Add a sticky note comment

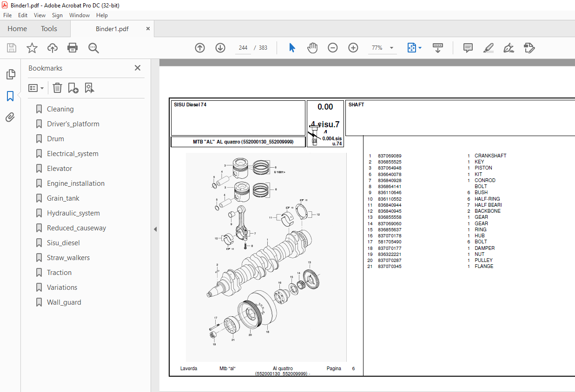468,48
